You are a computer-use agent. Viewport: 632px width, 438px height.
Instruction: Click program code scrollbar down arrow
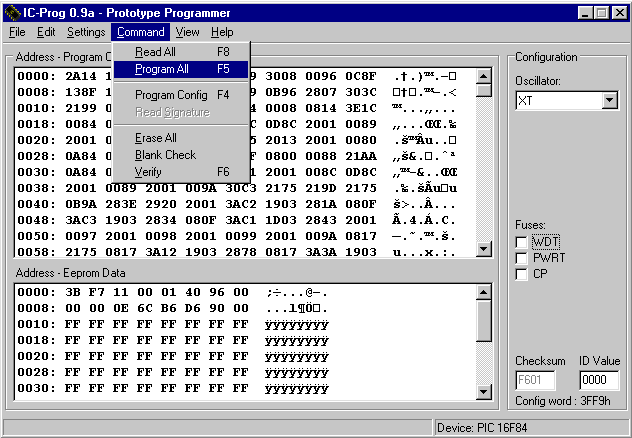[483, 249]
